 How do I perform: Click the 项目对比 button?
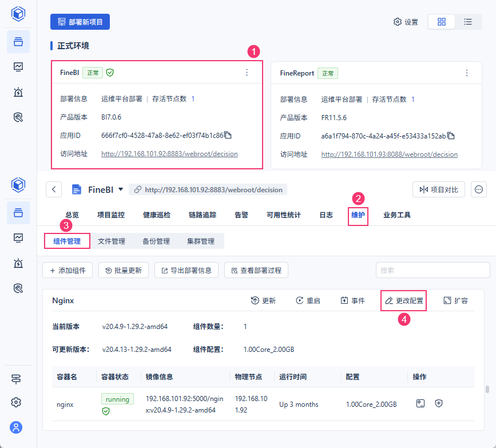click(438, 189)
